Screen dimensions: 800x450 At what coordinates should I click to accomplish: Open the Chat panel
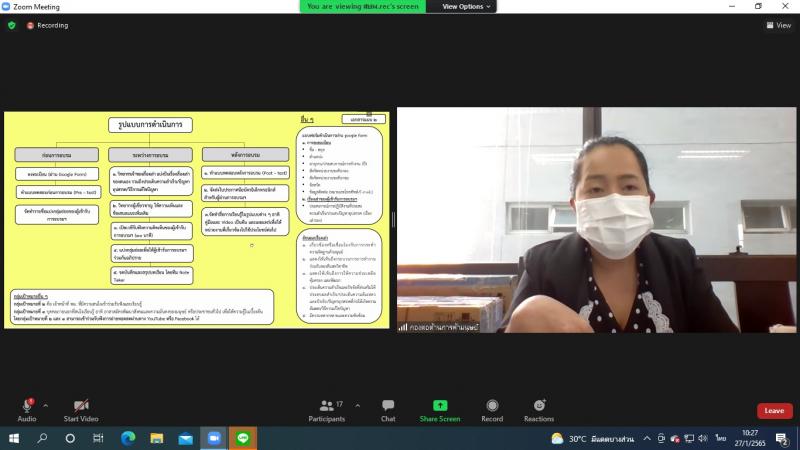pyautogui.click(x=388, y=410)
